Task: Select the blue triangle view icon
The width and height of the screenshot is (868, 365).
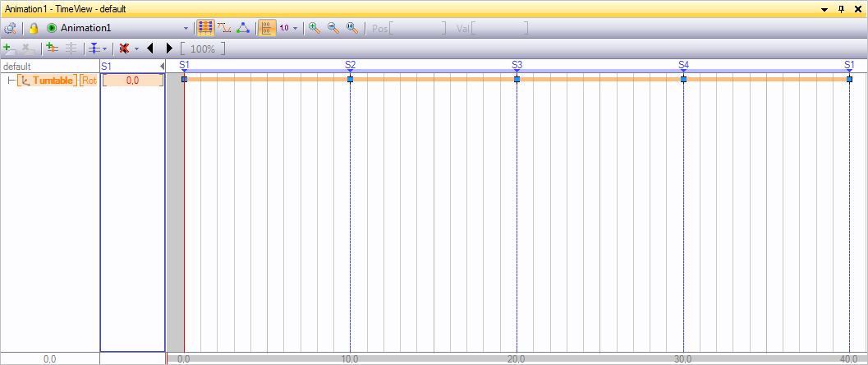Action: [x=243, y=27]
